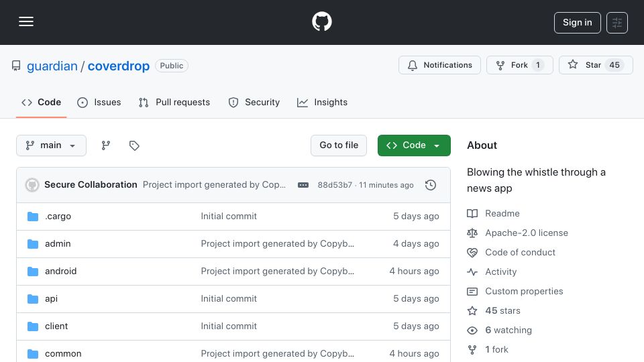Click the Sign in button

click(577, 23)
